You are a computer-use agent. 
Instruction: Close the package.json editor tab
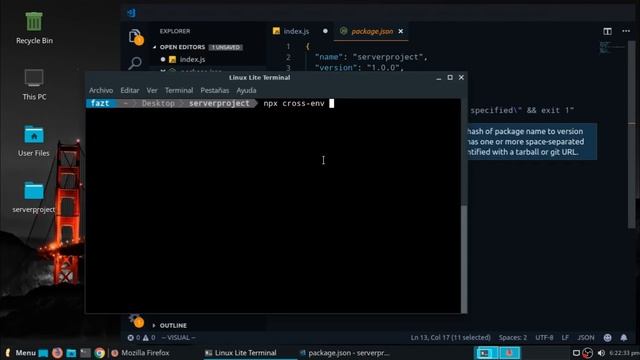(x=401, y=31)
